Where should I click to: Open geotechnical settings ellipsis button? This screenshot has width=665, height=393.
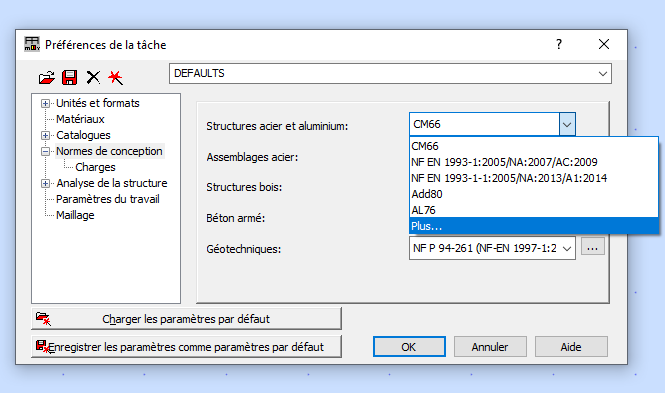tap(592, 248)
